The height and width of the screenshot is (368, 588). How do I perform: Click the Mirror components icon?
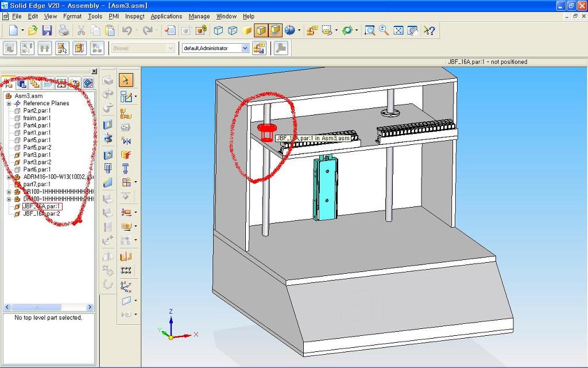pyautogui.click(x=126, y=140)
